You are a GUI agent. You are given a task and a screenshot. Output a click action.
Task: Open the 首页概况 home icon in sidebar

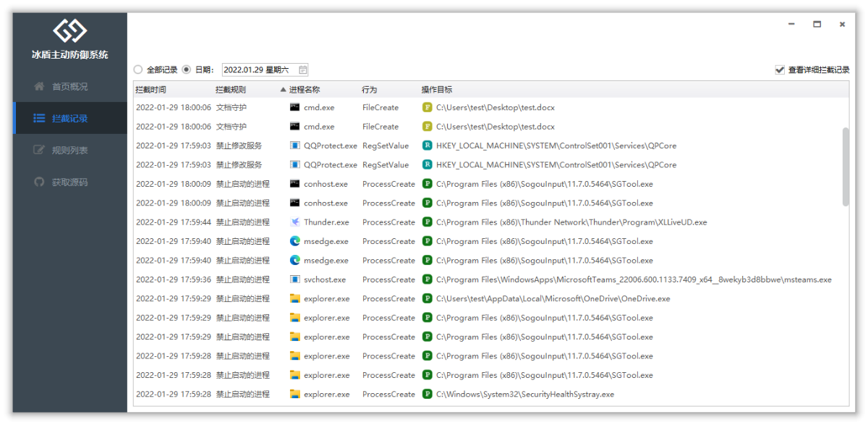point(39,86)
